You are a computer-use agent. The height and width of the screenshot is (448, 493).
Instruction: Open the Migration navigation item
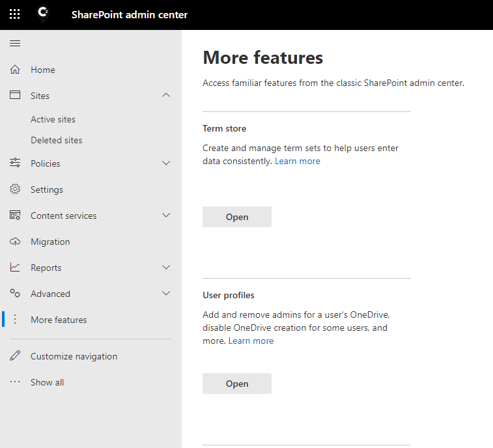[x=50, y=242]
